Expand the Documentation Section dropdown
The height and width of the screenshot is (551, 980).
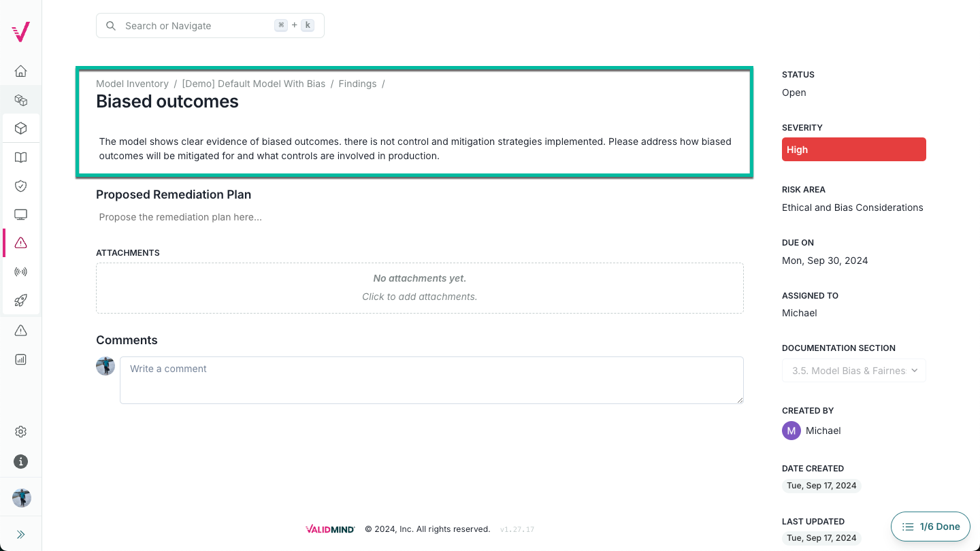point(853,370)
